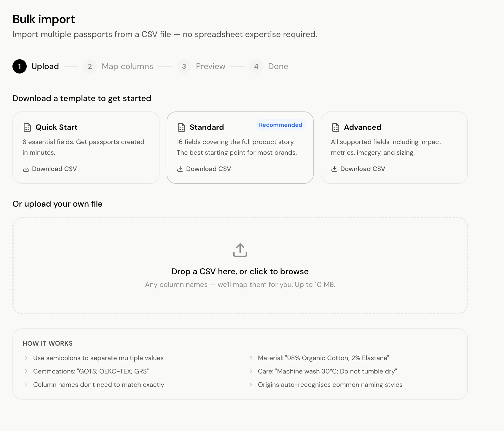The width and height of the screenshot is (504, 431).
Task: Click chevron beside 'Care' example
Action: coord(251,371)
